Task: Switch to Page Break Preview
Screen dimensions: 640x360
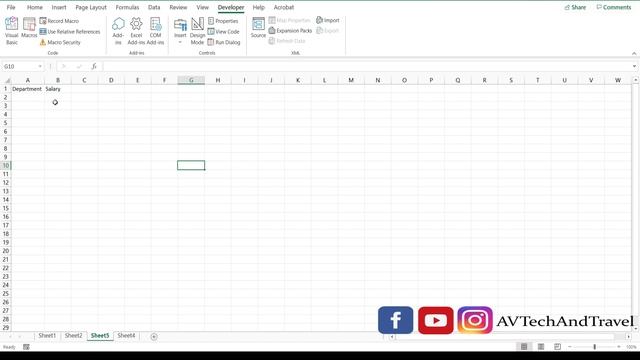Action: [557, 347]
